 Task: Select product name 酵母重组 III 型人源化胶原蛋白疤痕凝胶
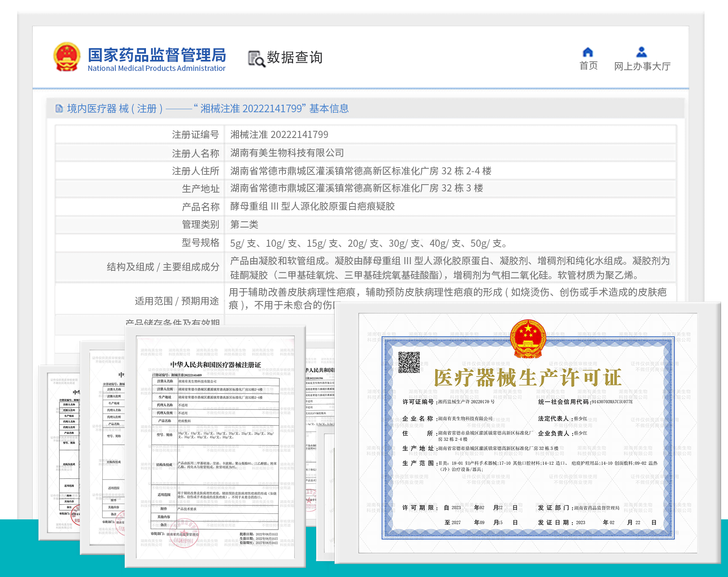(x=312, y=206)
